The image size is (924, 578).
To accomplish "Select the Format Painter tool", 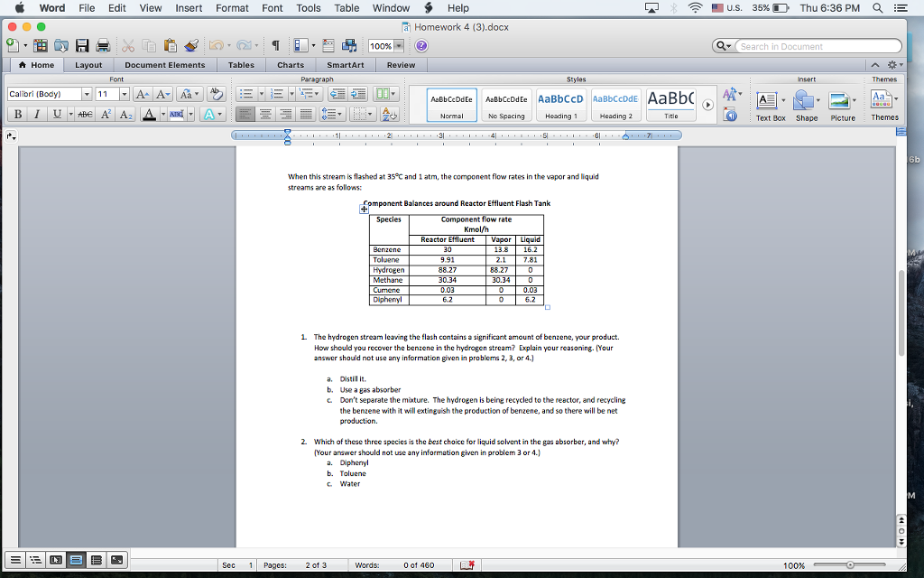I will point(191,44).
